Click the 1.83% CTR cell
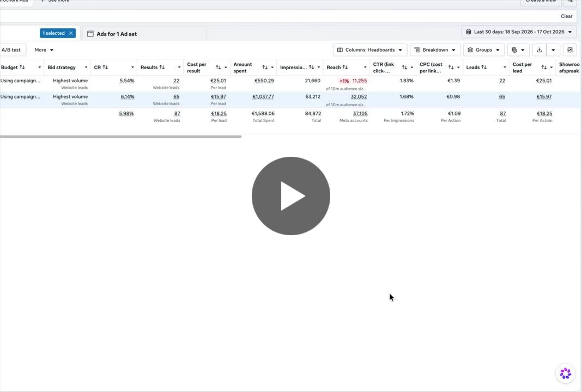The height and width of the screenshot is (392, 582). 407,81
